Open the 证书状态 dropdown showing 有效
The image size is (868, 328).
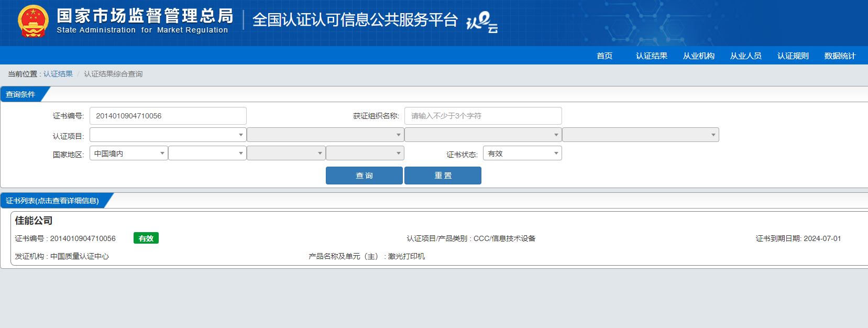[522, 153]
